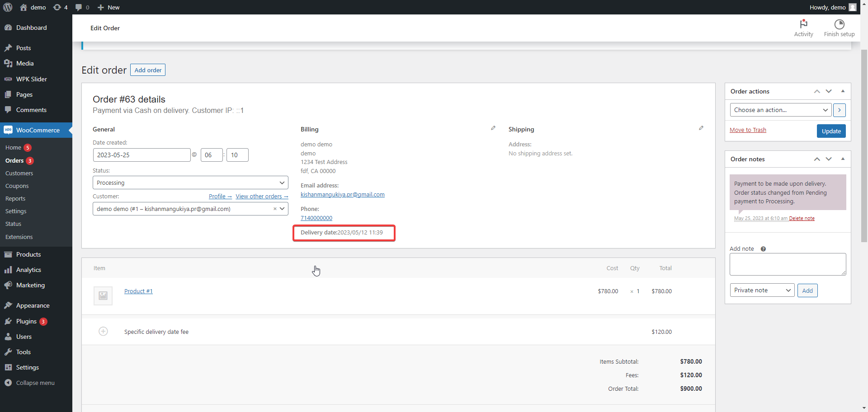The width and height of the screenshot is (868, 412).
Task: Open the customer Profile link
Action: coord(220,196)
